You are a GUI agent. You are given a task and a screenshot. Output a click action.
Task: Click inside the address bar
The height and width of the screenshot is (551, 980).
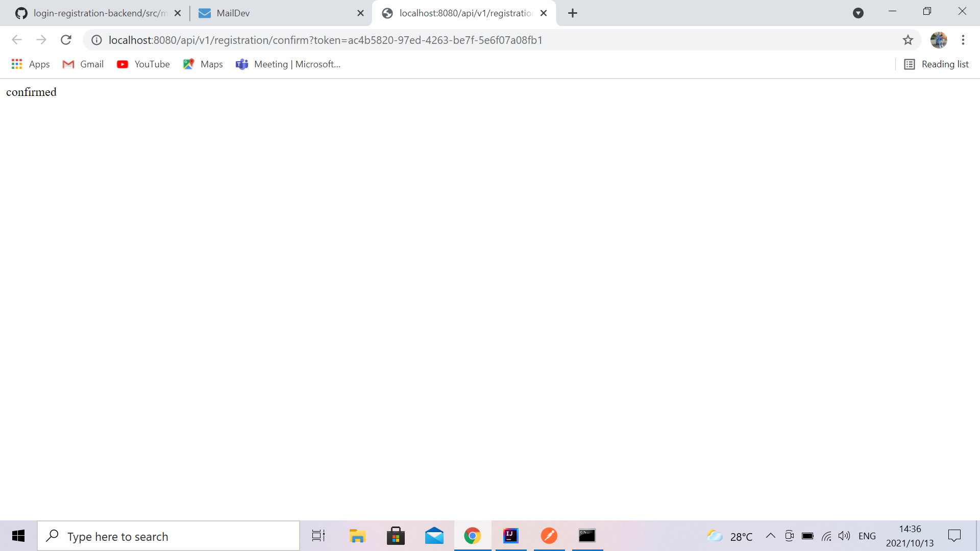[357, 40]
